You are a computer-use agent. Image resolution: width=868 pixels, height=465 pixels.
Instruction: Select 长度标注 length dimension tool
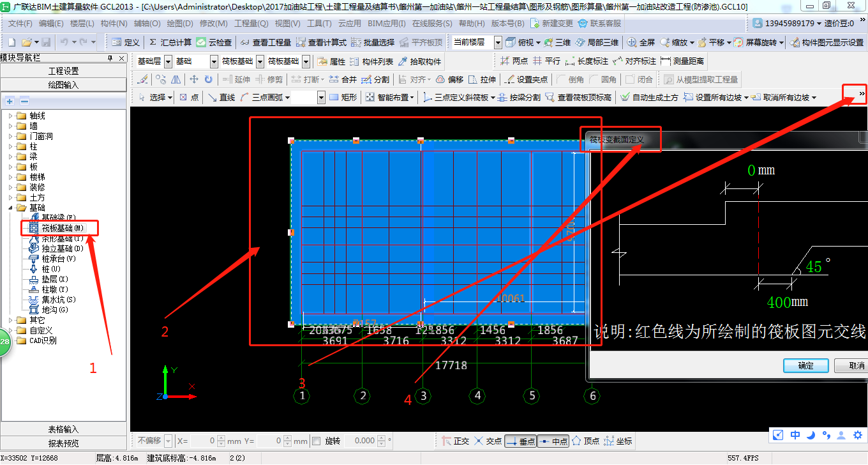tap(587, 61)
